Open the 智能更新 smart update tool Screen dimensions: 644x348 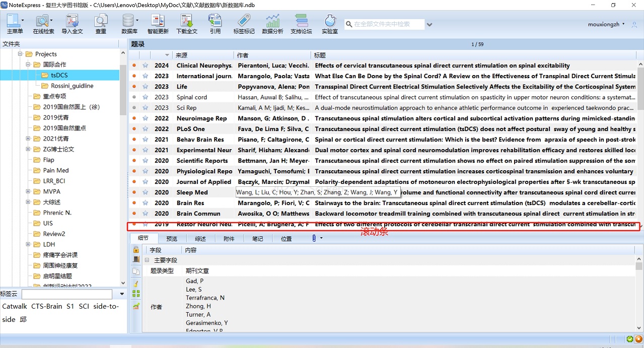158,24
